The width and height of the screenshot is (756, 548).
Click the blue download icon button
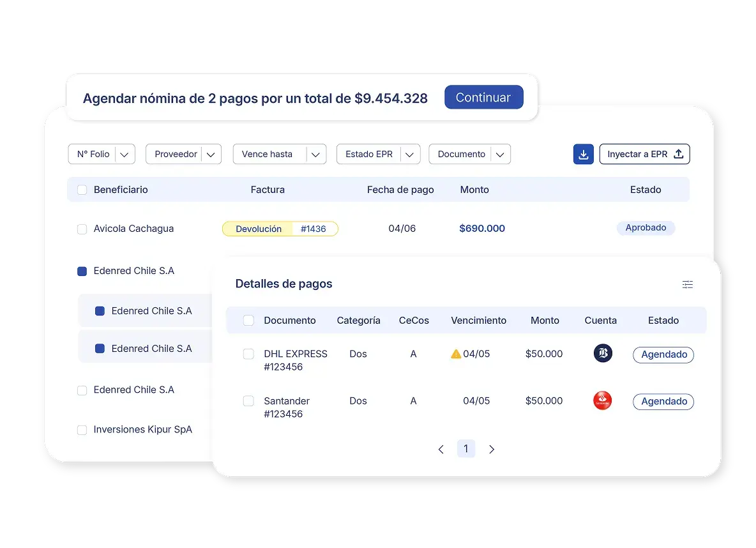click(584, 155)
